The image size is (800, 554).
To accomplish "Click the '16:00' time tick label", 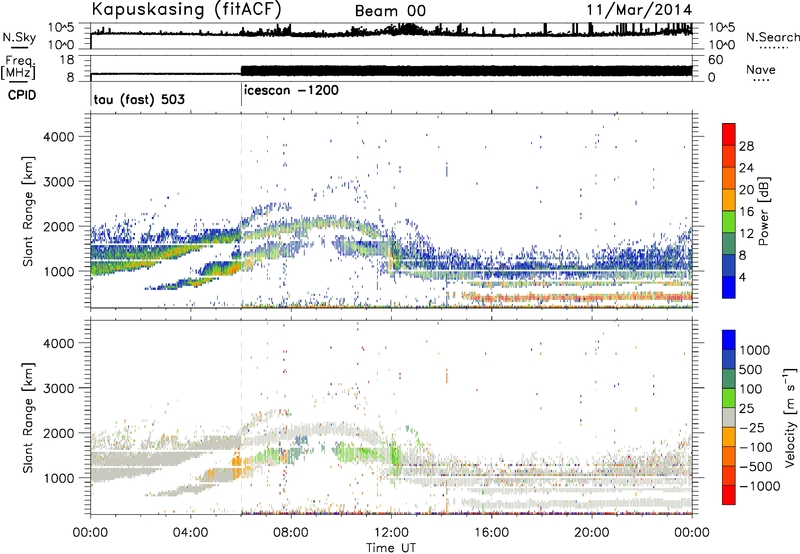I will pyautogui.click(x=491, y=533).
